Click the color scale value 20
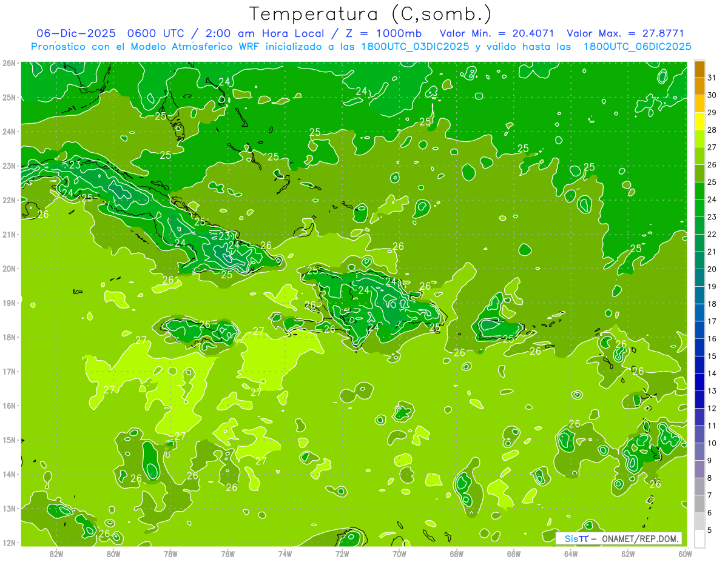 [712, 269]
